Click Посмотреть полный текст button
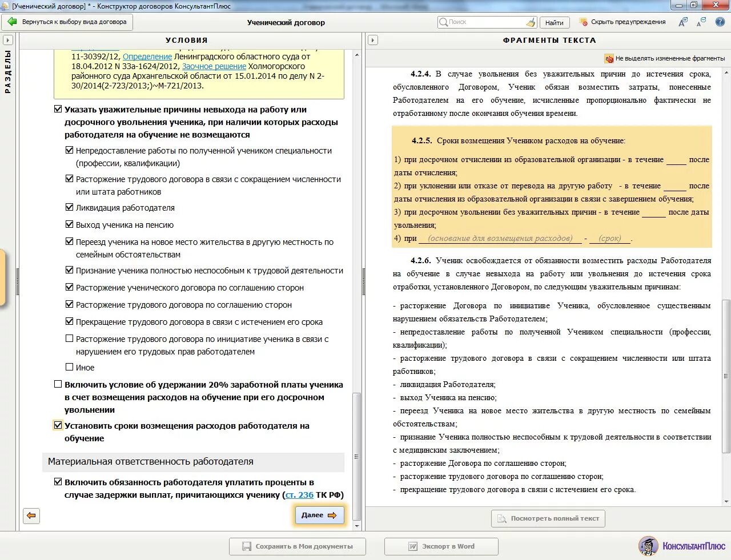Screen dimensions: 731x560 pyautogui.click(x=548, y=518)
